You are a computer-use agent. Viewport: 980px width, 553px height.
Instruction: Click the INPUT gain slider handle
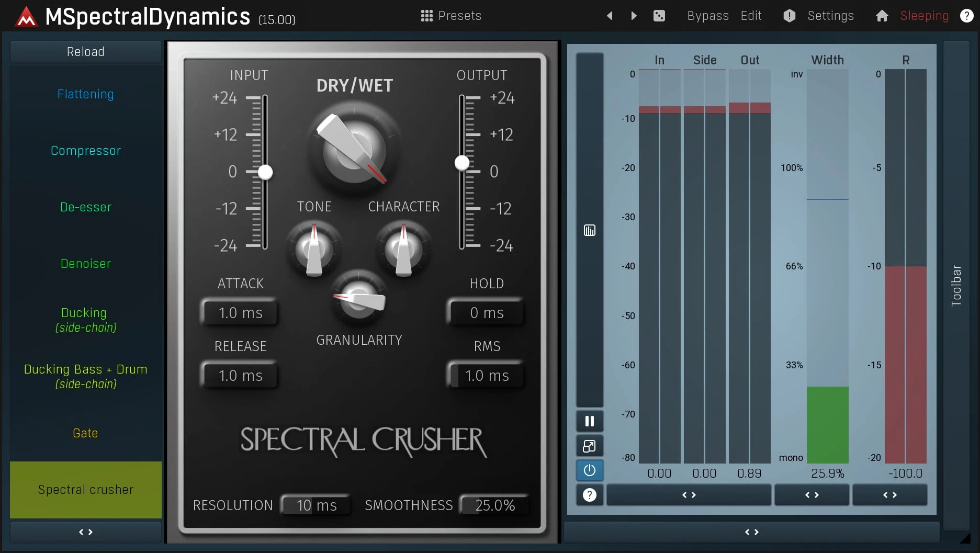click(265, 172)
